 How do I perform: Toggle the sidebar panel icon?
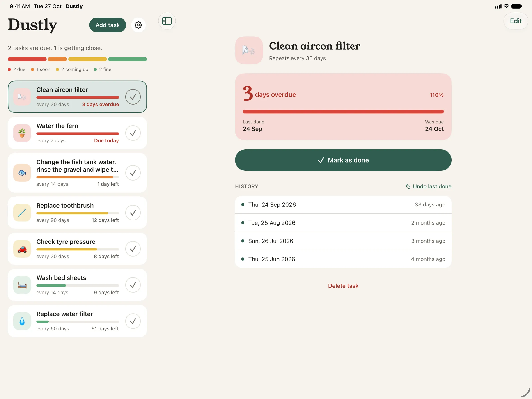(167, 21)
